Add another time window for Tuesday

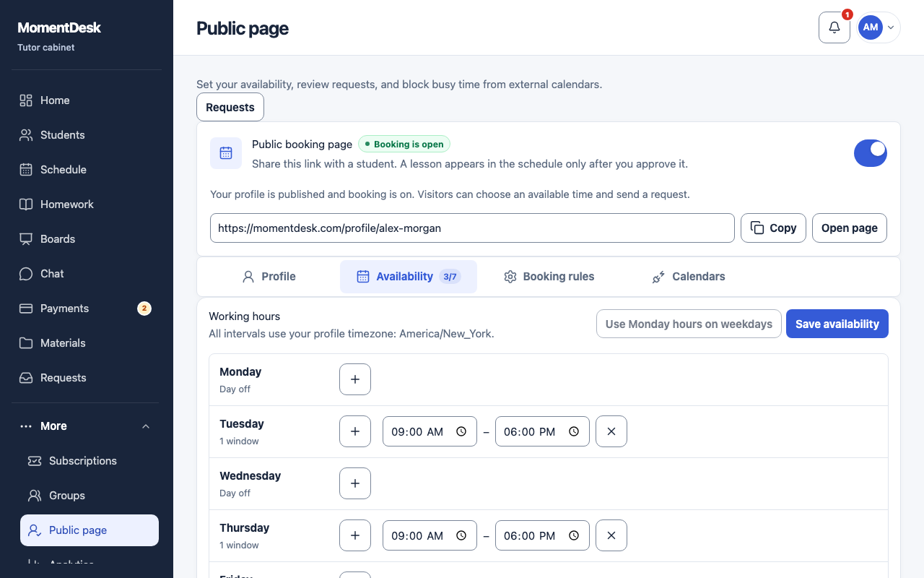coord(355,431)
